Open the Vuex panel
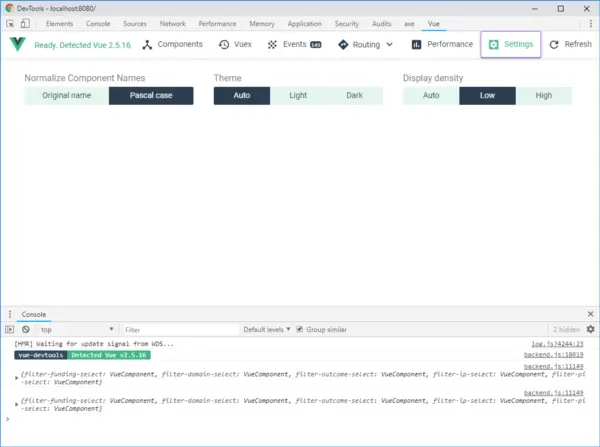The height and width of the screenshot is (447, 600). [x=235, y=44]
